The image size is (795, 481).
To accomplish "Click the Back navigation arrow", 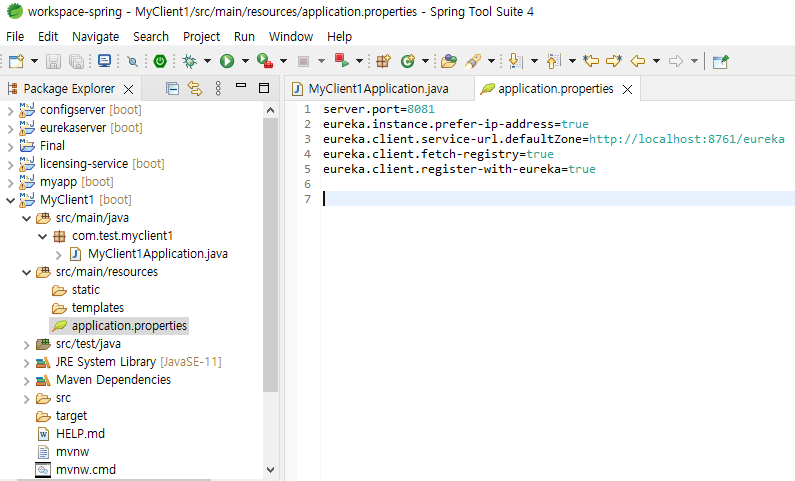I will click(638, 61).
